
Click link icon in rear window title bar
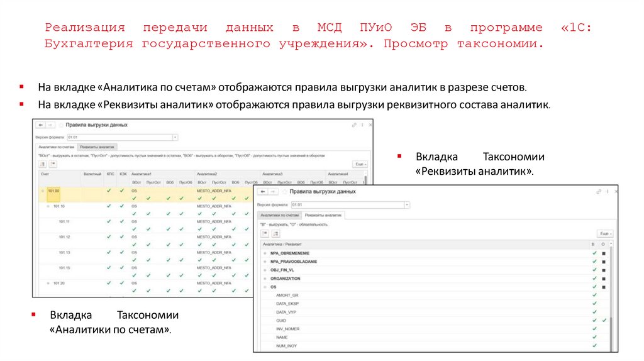point(354,125)
